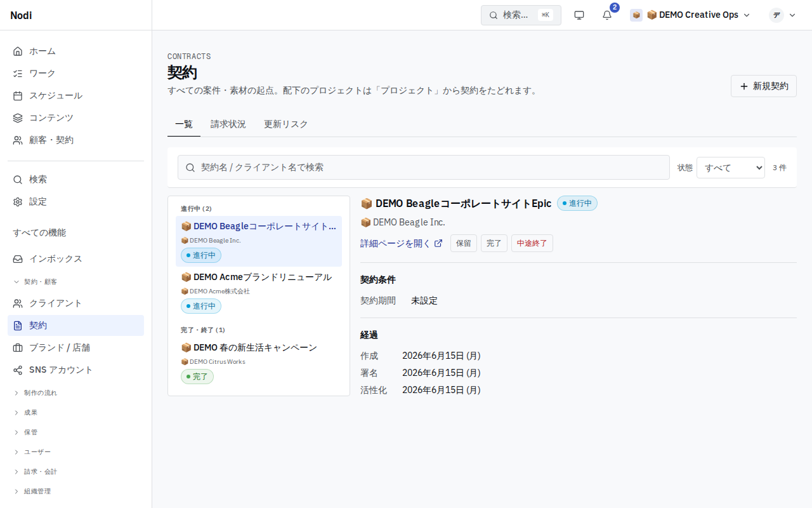Click the contract name search field

(424, 168)
